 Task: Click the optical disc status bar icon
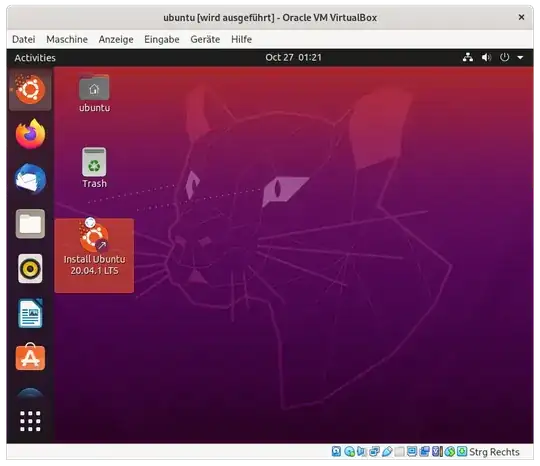(350, 451)
